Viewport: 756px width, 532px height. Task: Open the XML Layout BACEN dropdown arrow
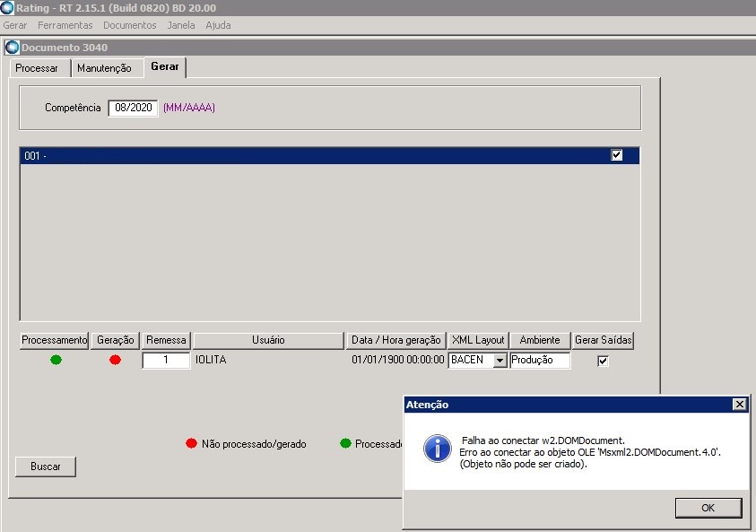click(x=500, y=361)
